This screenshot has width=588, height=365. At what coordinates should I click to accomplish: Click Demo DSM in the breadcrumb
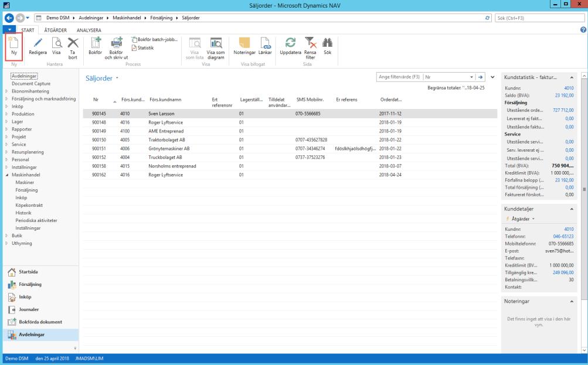coord(58,18)
